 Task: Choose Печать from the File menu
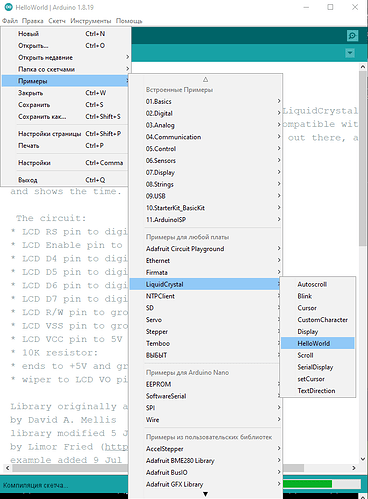65,146
